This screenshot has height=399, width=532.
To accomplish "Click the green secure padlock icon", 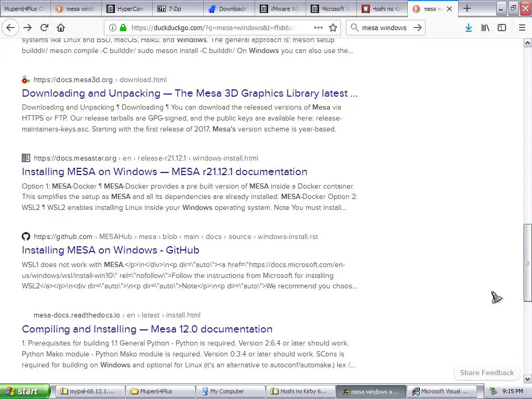I will coord(123,28).
